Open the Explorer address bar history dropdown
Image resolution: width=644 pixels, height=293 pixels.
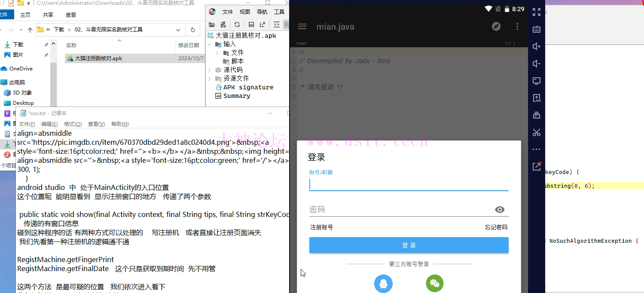178,30
